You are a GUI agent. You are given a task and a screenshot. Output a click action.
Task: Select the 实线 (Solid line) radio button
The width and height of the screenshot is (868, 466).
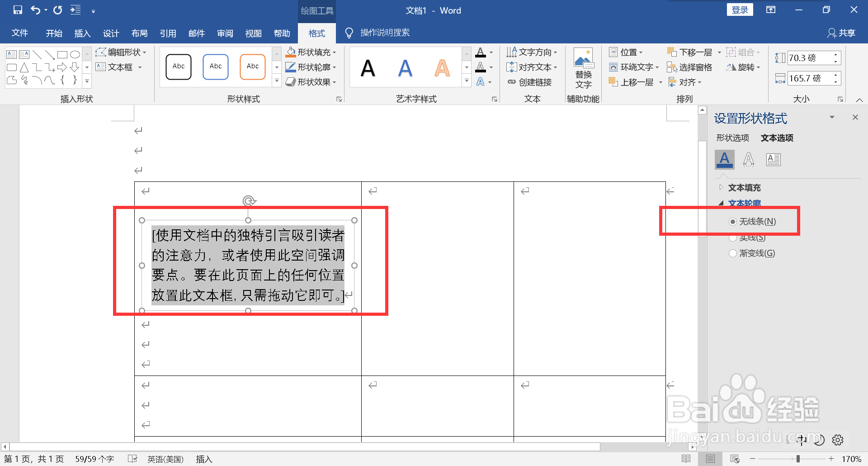point(733,237)
